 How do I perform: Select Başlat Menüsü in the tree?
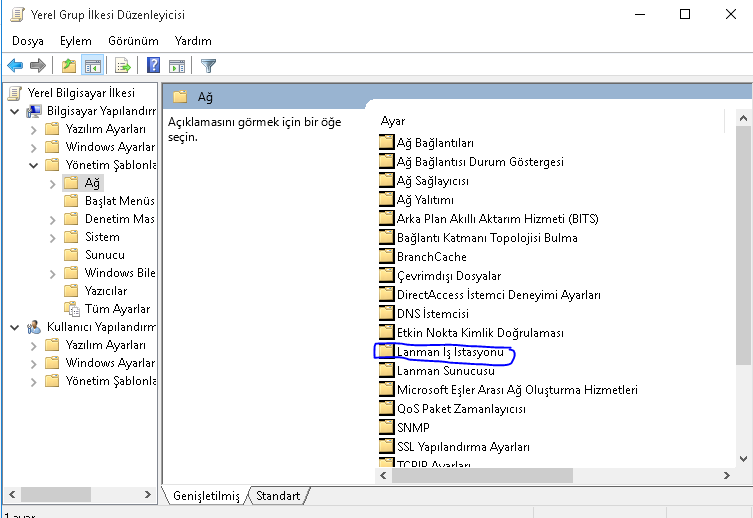pyautogui.click(x=120, y=201)
